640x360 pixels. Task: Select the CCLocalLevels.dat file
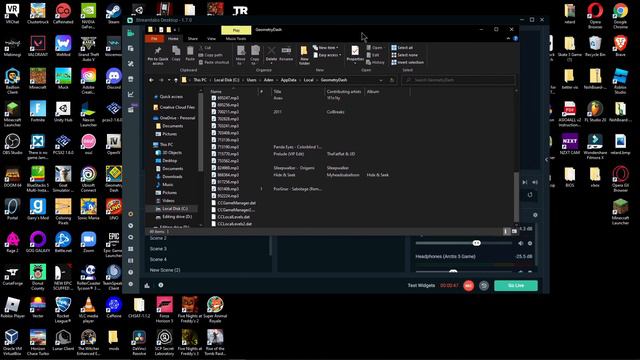coord(234,217)
